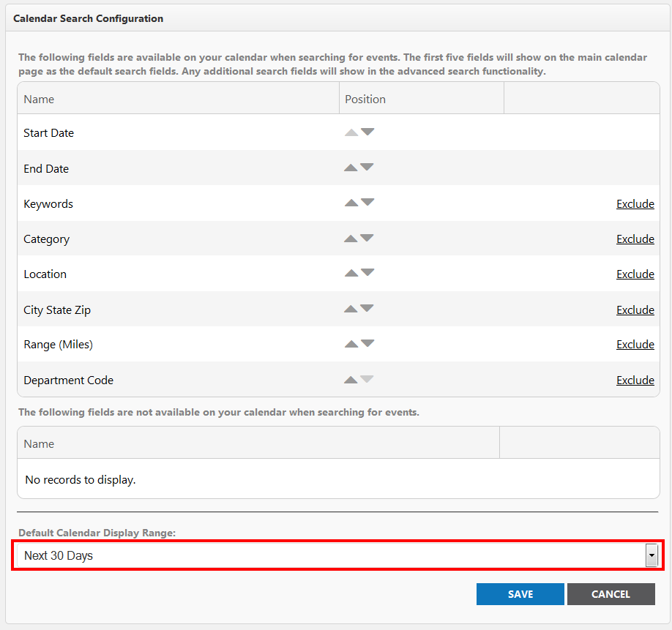Exclude the Keywords search field

(635, 204)
